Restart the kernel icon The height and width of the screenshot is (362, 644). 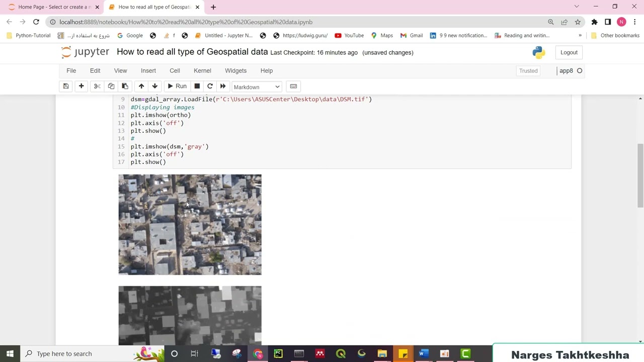coord(210,86)
